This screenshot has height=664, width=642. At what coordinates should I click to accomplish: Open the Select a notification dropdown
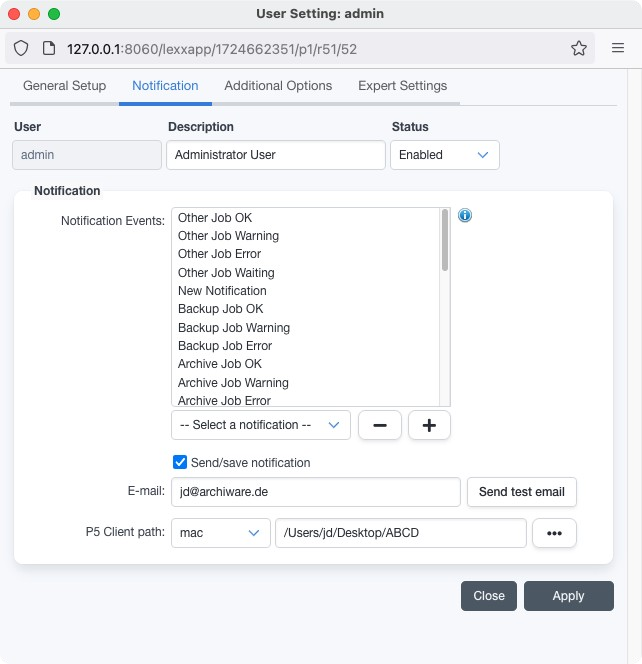(261, 425)
